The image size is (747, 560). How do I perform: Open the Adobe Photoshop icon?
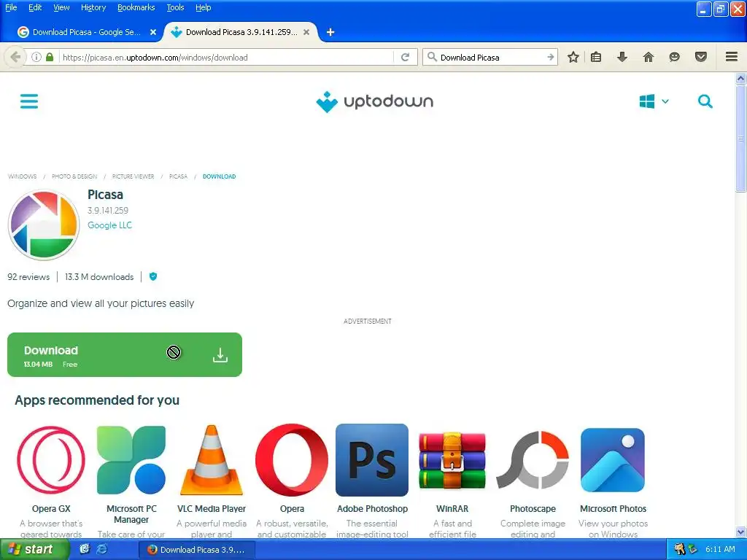372,460
